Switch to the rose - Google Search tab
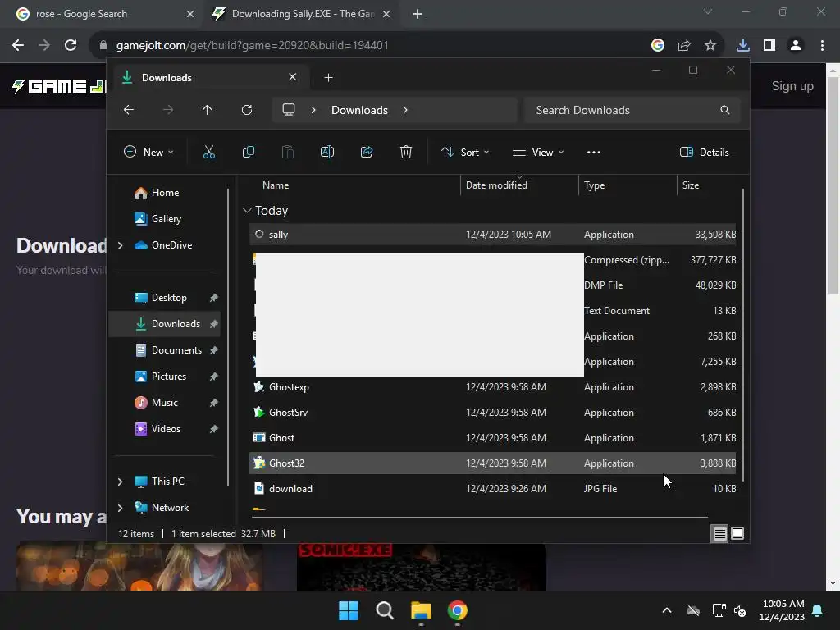 point(102,14)
